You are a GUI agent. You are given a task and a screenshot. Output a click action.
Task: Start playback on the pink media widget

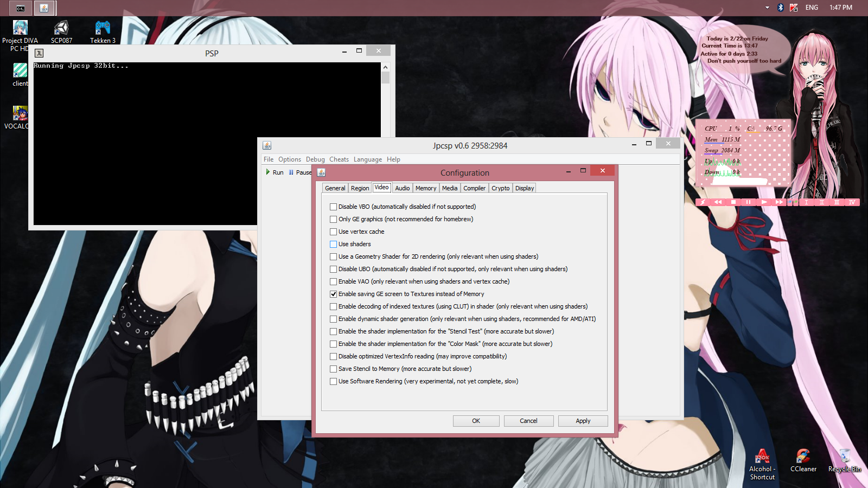764,202
